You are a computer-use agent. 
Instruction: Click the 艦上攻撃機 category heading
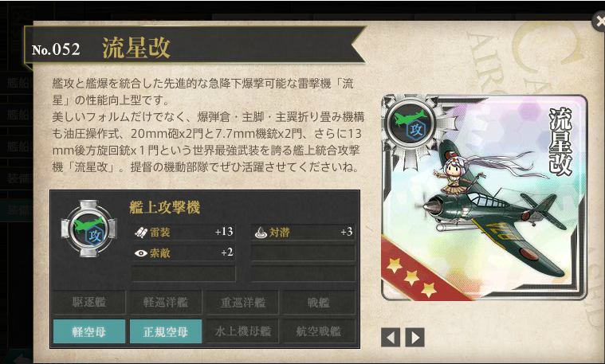165,207
